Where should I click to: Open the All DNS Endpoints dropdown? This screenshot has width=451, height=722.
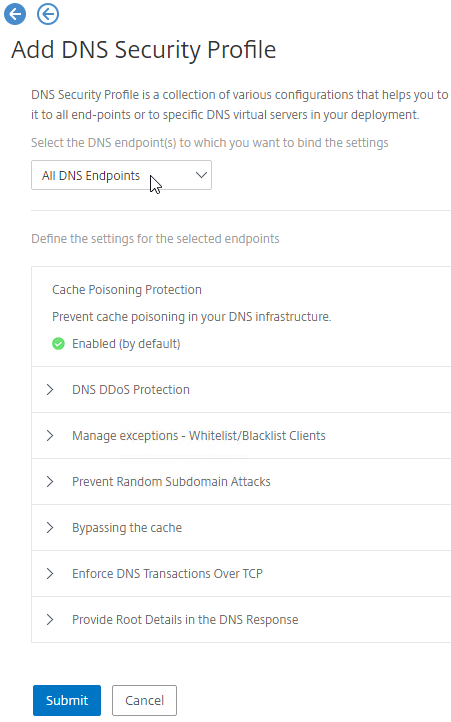pos(121,175)
